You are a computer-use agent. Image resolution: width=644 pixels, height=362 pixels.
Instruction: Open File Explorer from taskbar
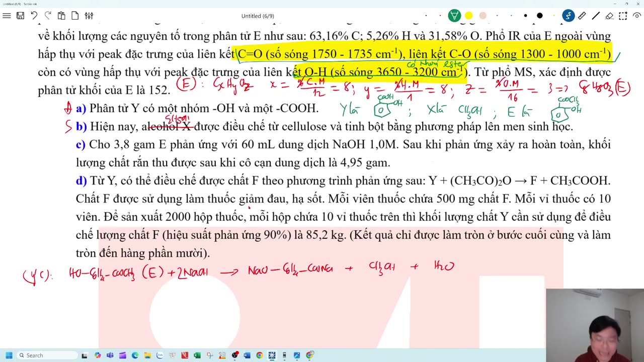[147, 355]
